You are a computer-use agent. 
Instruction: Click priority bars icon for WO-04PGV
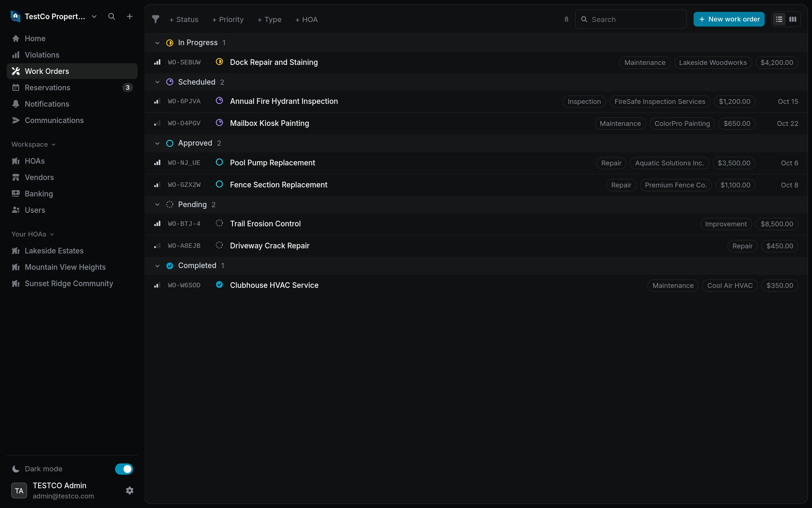(x=157, y=123)
